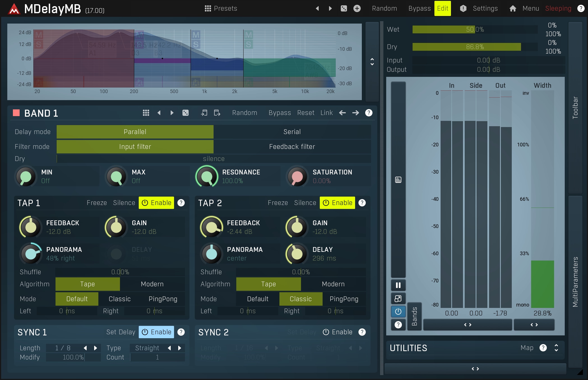The image size is (588, 380).
Task: Click the band copy icon
Action: point(204,113)
